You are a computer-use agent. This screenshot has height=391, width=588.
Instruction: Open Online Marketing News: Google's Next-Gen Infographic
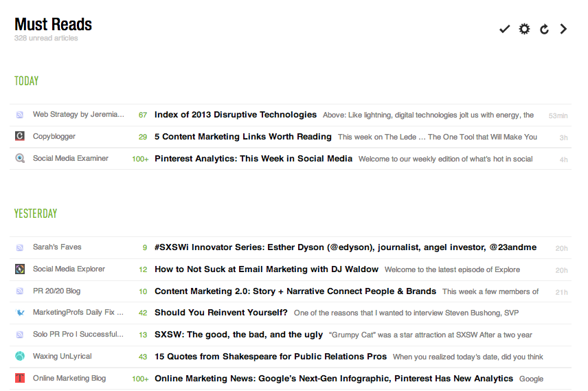(x=334, y=378)
